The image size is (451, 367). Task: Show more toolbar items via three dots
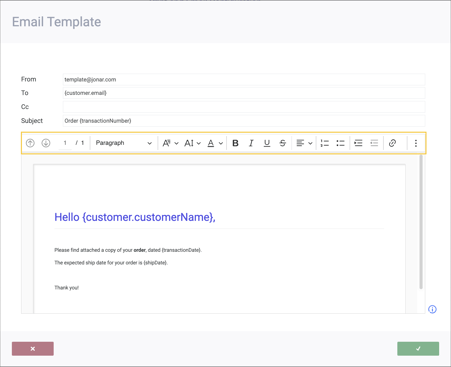[x=416, y=143]
